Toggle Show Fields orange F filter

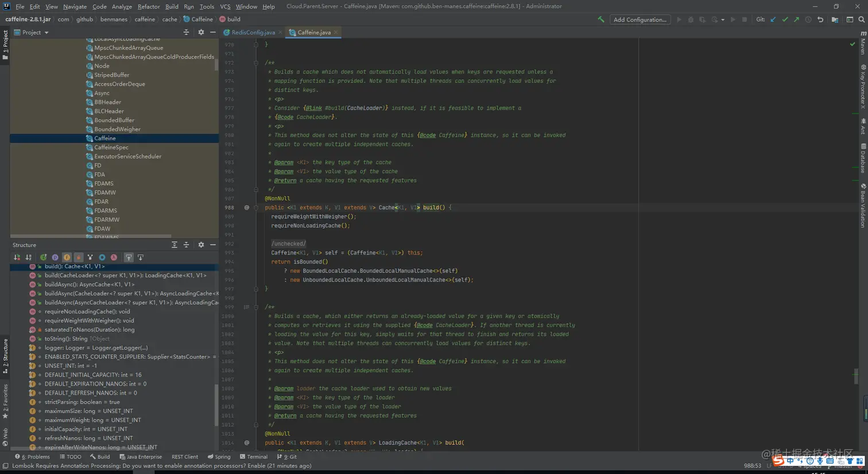pos(67,257)
